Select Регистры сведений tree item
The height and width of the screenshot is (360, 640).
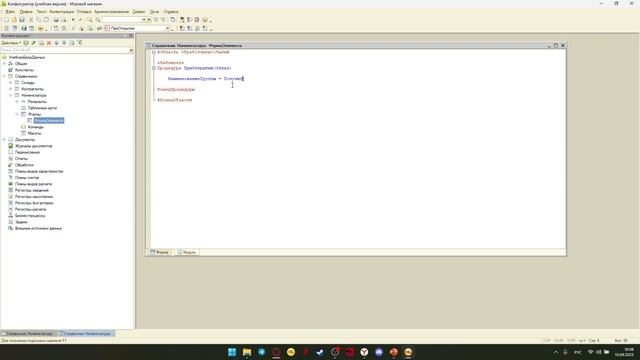[32, 190]
